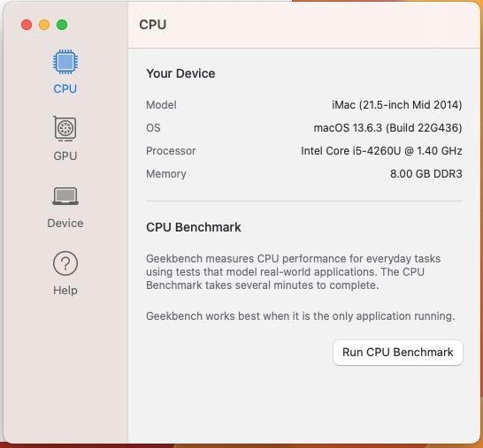Viewport: 483px width, 448px height.
Task: Select the 'OS' label
Action: pyautogui.click(x=153, y=128)
